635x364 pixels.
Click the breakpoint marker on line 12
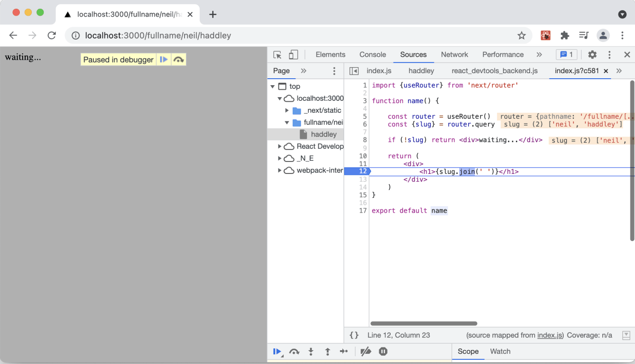point(358,172)
